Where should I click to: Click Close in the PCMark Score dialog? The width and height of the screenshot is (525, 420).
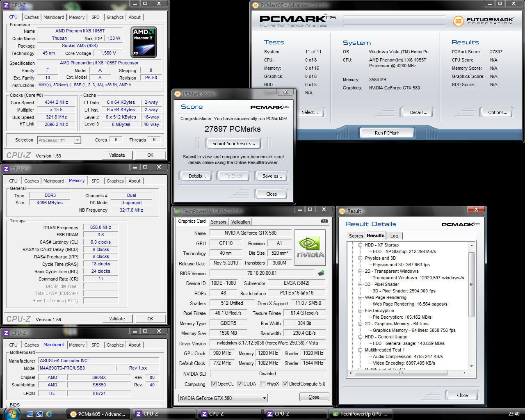(x=272, y=194)
